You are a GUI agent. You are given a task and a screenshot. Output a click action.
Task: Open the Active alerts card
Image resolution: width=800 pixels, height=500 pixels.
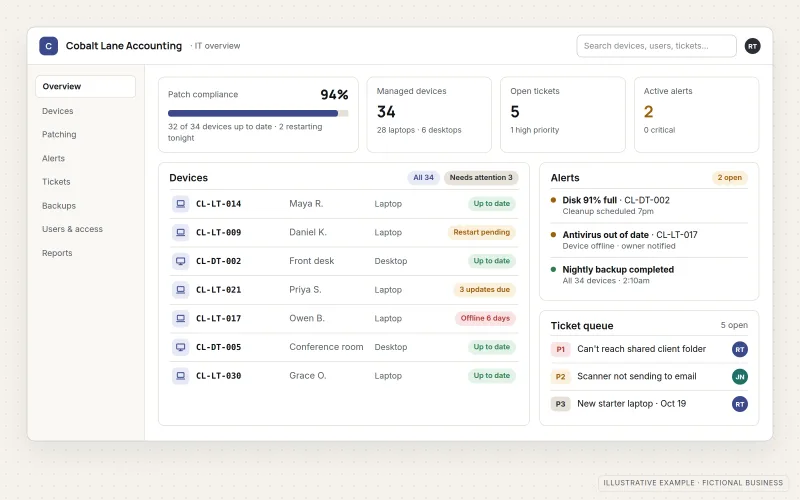point(696,115)
